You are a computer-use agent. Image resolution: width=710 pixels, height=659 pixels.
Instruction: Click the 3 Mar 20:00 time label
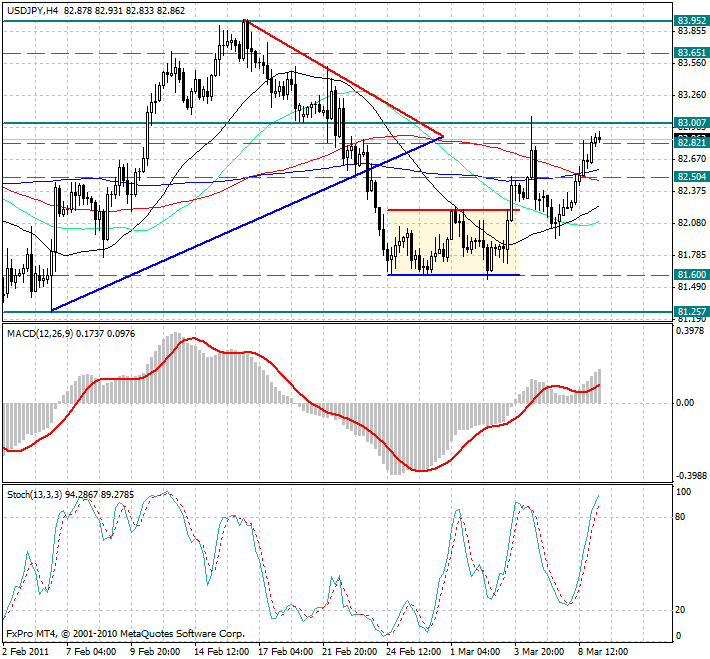click(x=539, y=652)
